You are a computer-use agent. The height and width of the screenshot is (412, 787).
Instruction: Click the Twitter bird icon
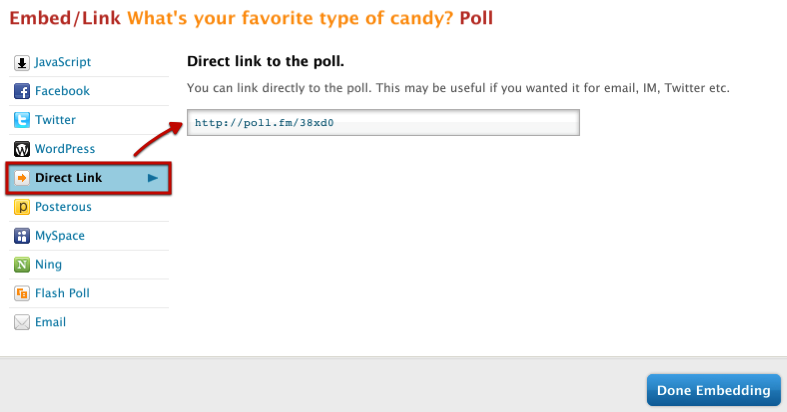21,120
